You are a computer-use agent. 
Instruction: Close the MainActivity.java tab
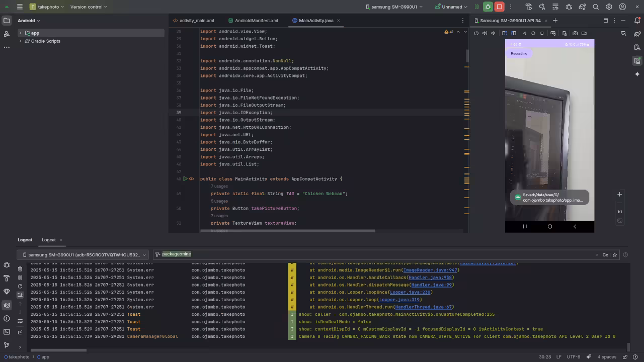[x=338, y=21]
